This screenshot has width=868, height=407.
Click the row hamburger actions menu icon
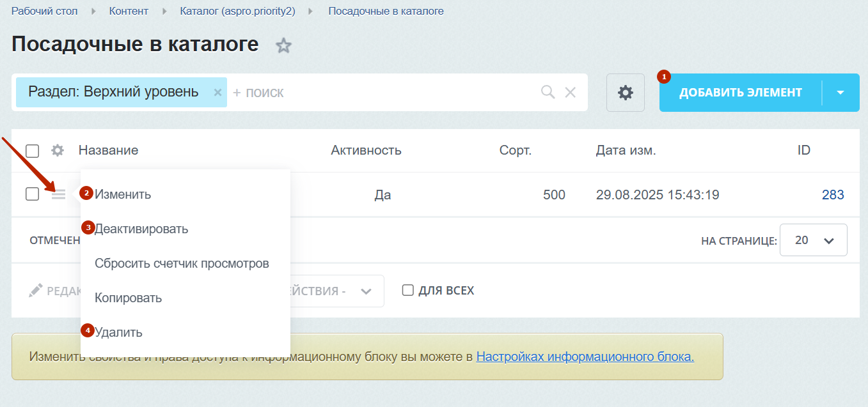click(x=59, y=194)
